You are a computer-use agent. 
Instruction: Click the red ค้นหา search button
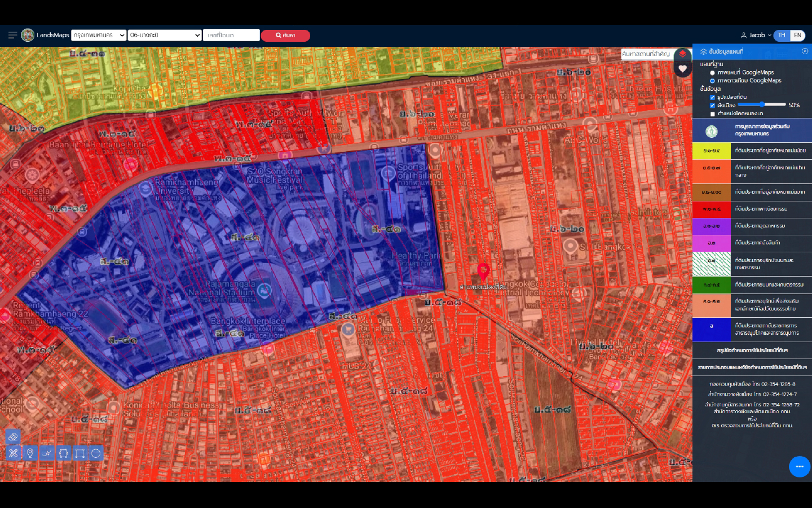(x=285, y=36)
